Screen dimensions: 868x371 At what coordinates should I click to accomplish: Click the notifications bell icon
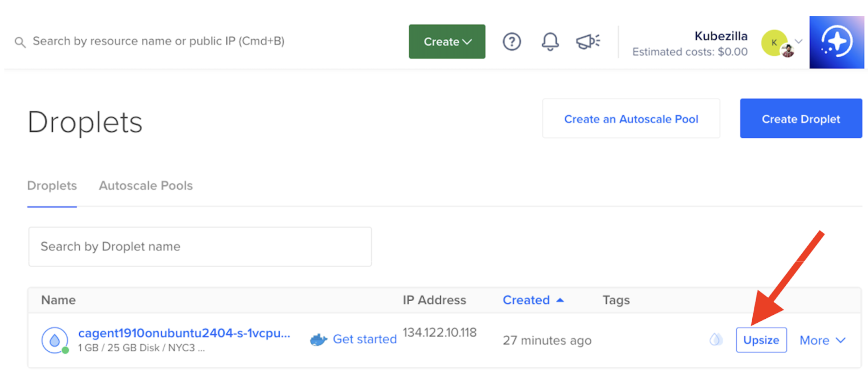pyautogui.click(x=550, y=41)
